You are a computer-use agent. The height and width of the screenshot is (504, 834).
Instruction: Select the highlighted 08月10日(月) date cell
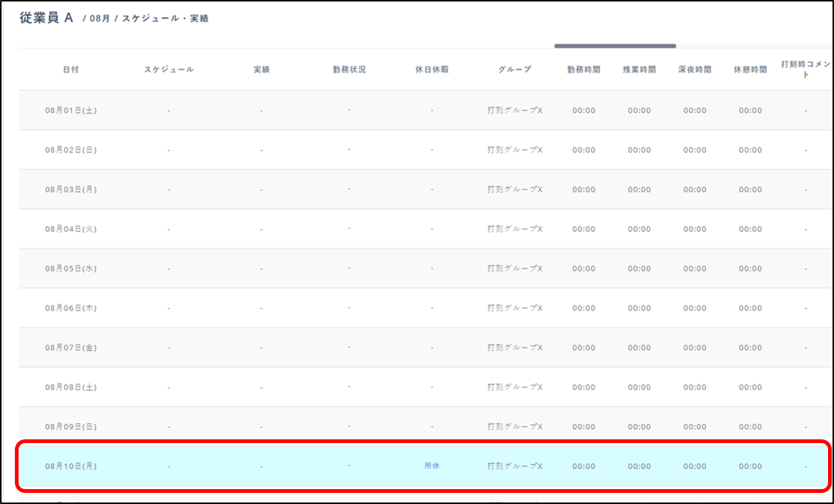point(71,467)
